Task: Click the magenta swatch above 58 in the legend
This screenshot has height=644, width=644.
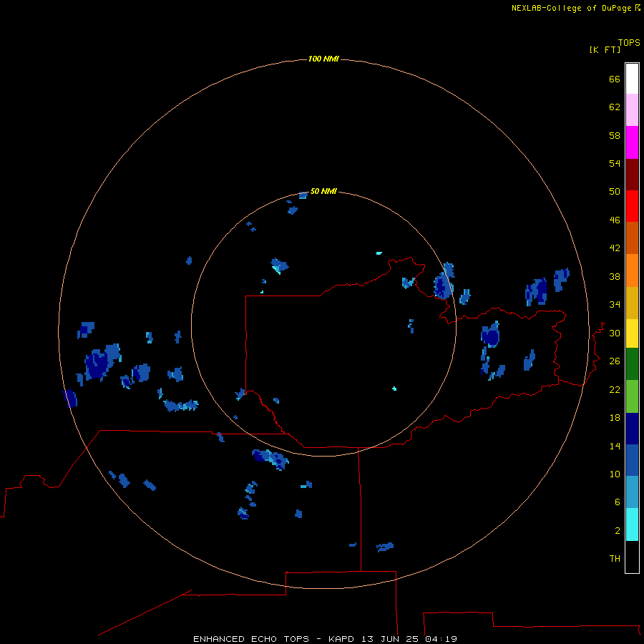Action: (x=632, y=142)
